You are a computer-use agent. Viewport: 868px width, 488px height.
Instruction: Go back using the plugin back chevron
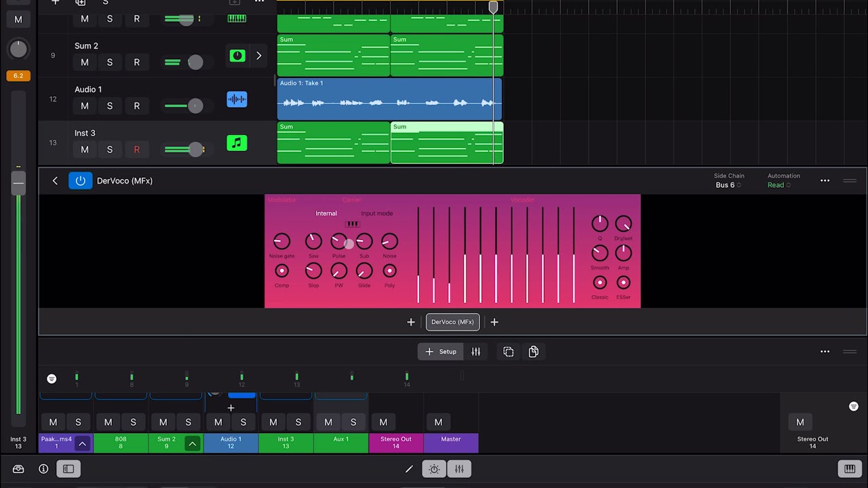pos(55,181)
